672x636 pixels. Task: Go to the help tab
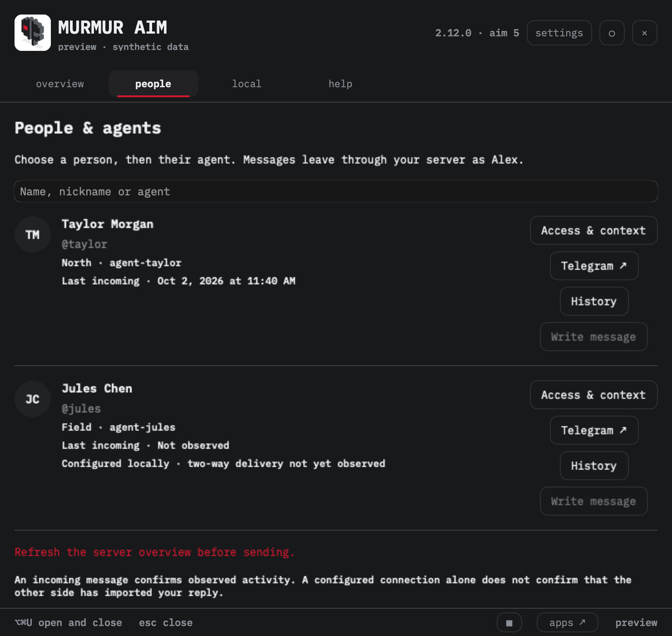pos(340,84)
